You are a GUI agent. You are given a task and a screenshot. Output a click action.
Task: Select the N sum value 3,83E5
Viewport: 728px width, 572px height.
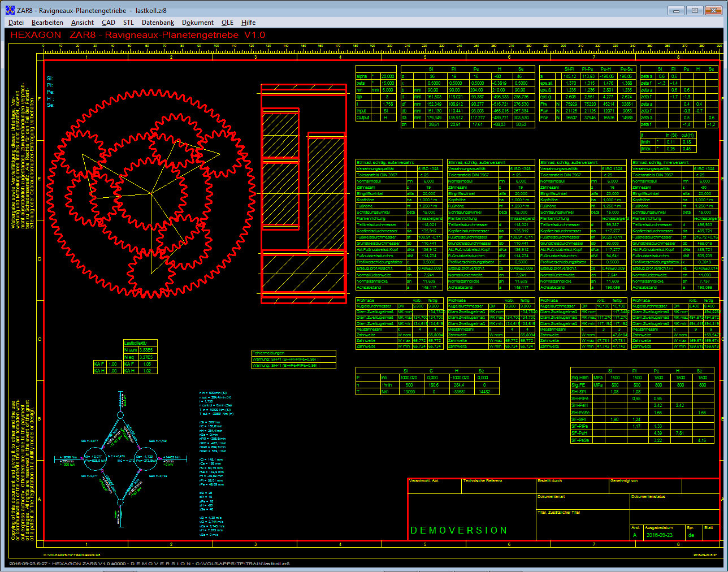tap(146, 350)
